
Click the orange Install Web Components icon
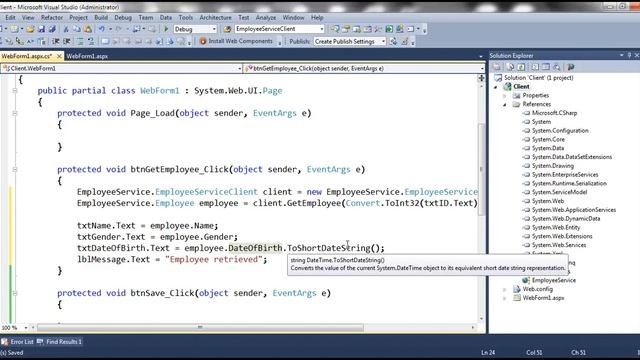[x=203, y=41]
